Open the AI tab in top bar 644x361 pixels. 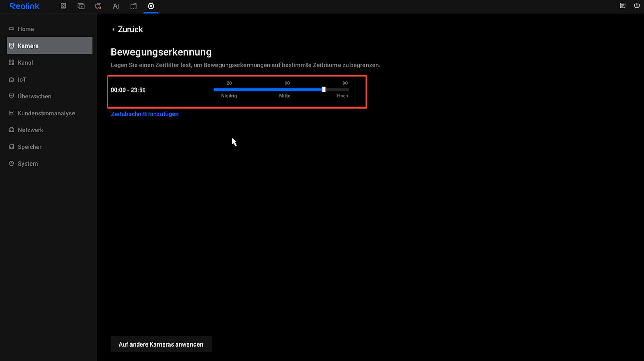point(116,6)
